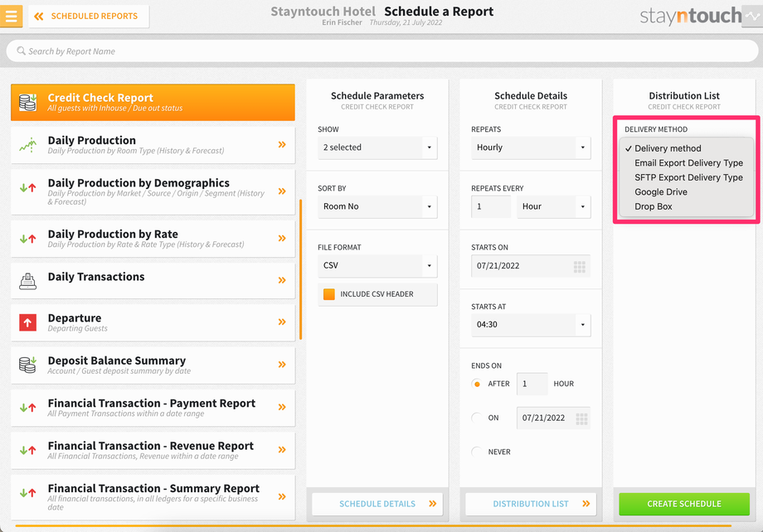Select the Daily Production report title
The height and width of the screenshot is (532, 763).
tap(92, 140)
